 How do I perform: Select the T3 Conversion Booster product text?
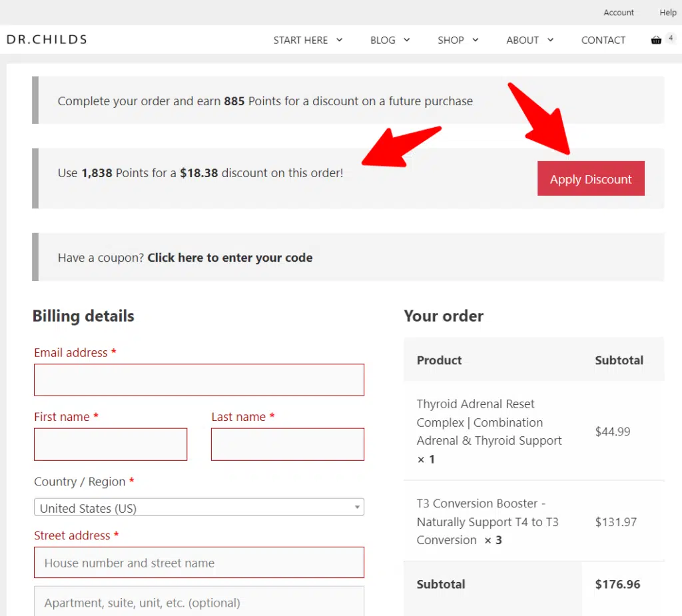pos(487,521)
